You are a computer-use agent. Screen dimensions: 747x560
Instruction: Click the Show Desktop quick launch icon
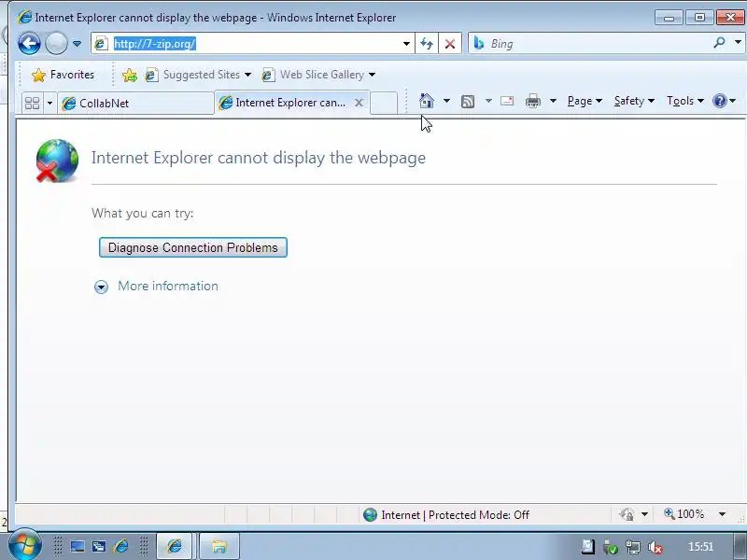[x=78, y=546]
